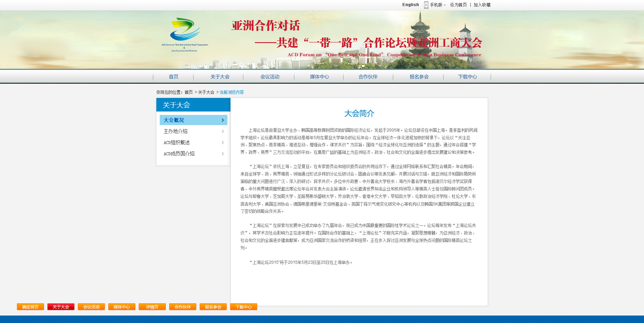Click 关于大会 in breadcrumb trail

[x=206, y=92]
